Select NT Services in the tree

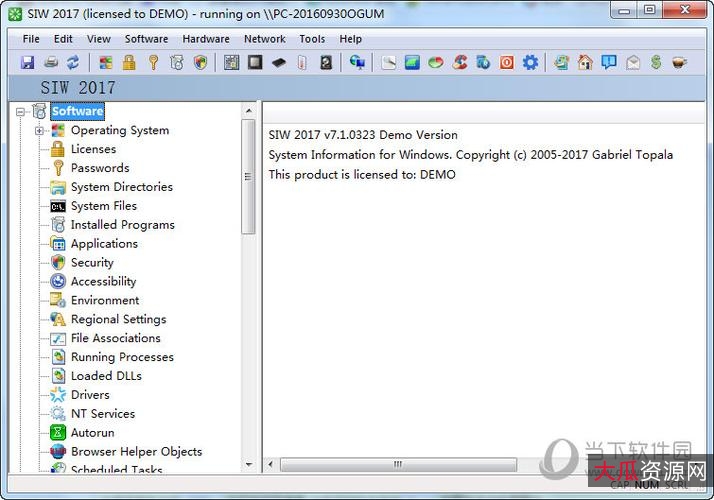point(103,414)
